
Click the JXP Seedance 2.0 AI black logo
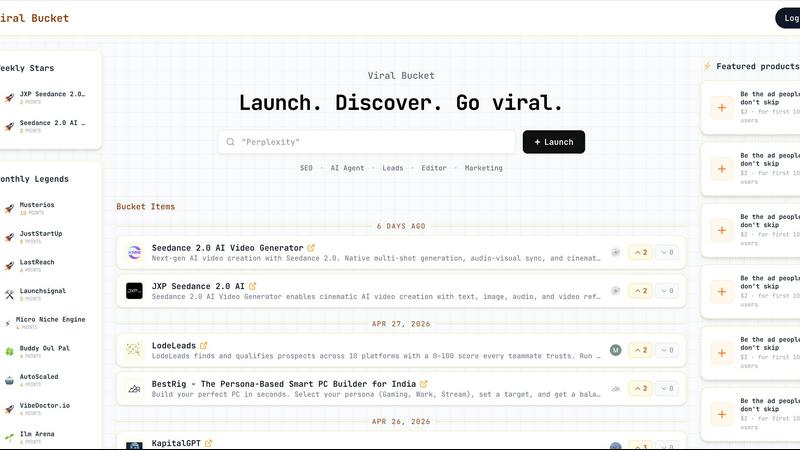tap(134, 291)
